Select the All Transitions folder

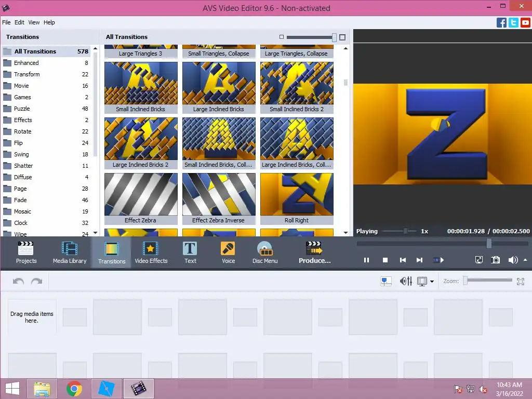pyautogui.click(x=46, y=51)
